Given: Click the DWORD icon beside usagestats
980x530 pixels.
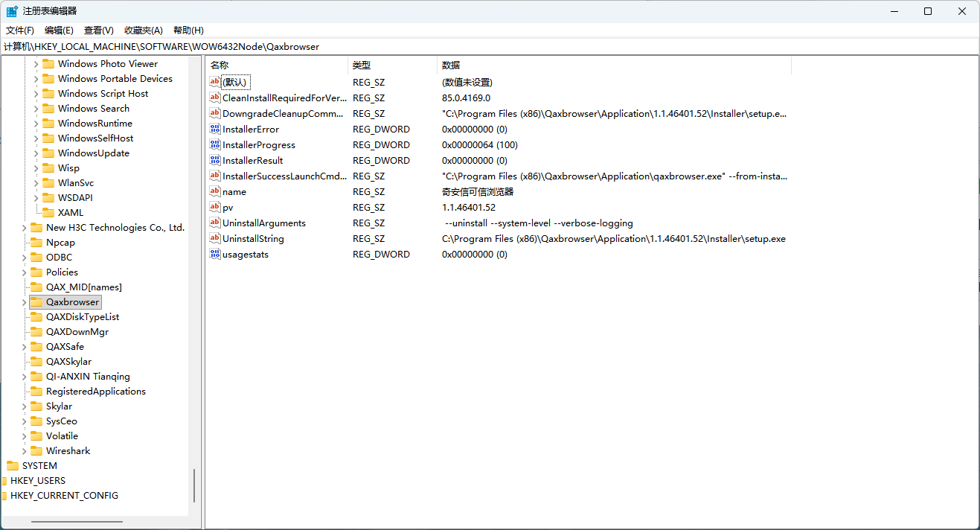Looking at the screenshot, I should 216,255.
